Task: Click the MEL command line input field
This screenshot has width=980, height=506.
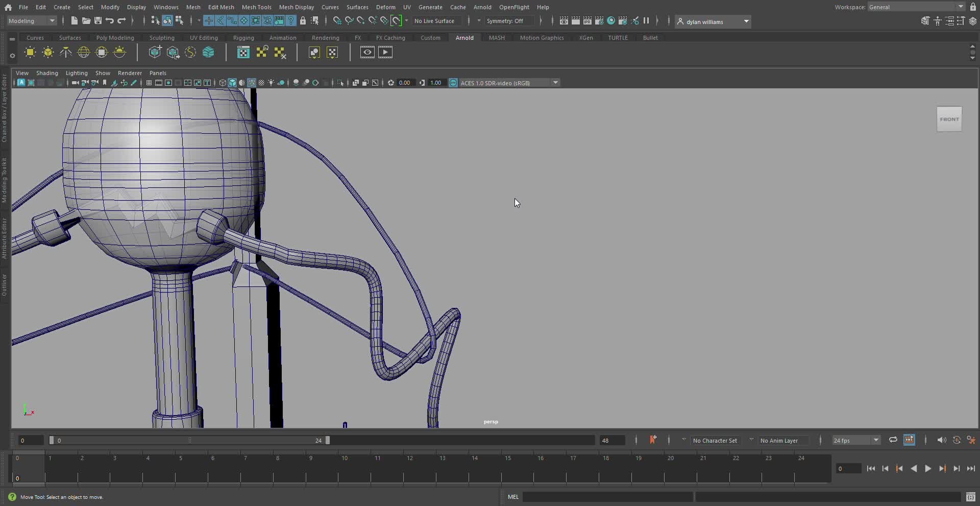Action: 607,497
